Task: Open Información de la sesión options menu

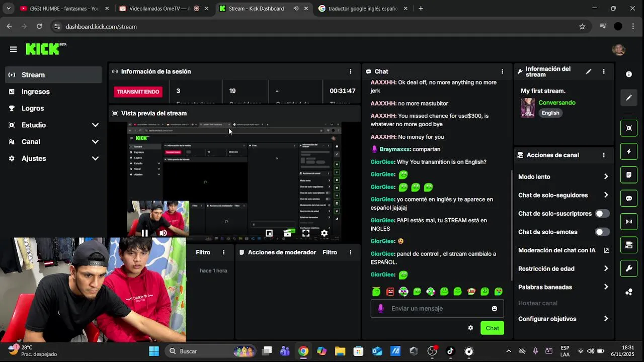Action: point(350,71)
